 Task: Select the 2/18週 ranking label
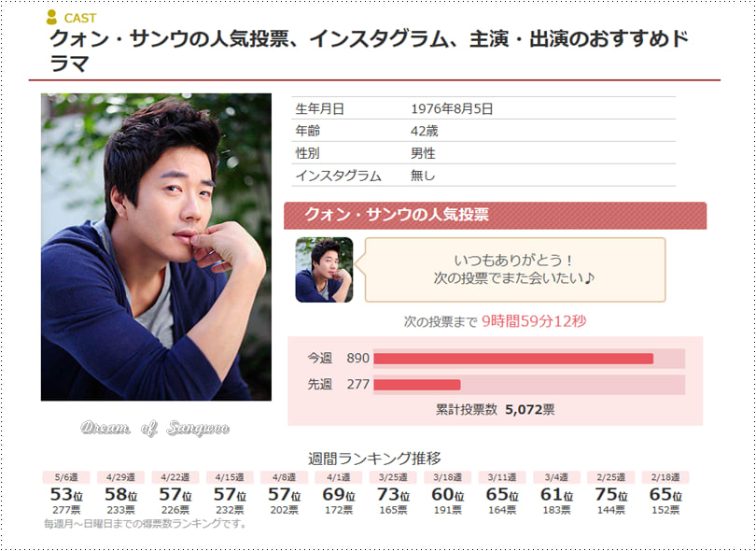[x=665, y=477]
